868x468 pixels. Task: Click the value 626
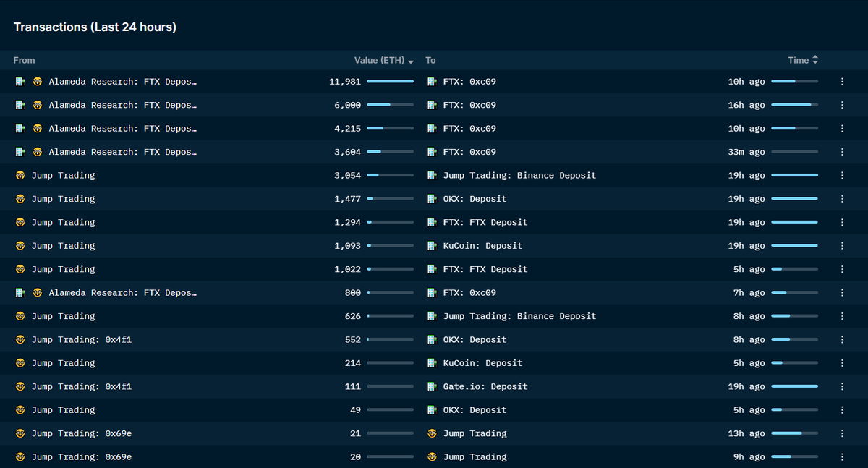click(353, 316)
